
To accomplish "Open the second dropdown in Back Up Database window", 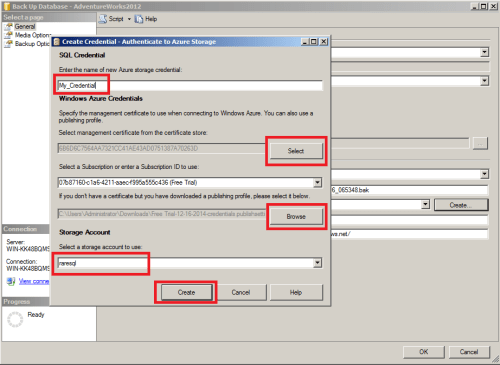I will click(x=485, y=81).
